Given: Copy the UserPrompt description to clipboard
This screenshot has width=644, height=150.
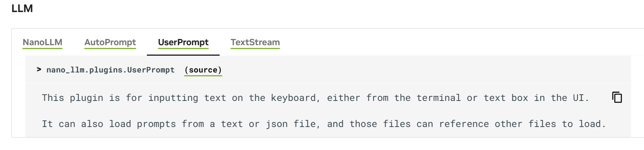Looking at the screenshot, I should (x=617, y=97).
